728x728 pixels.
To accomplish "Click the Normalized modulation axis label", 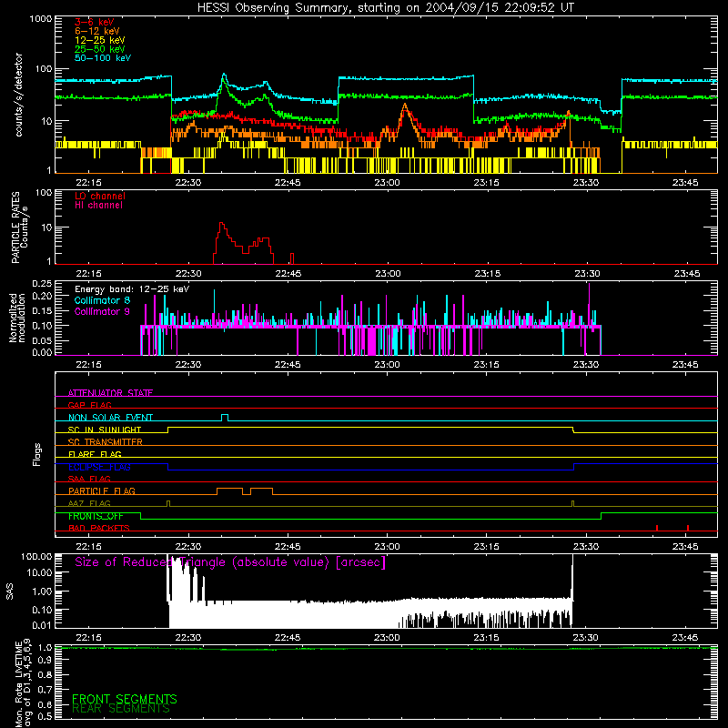I will point(17,318).
